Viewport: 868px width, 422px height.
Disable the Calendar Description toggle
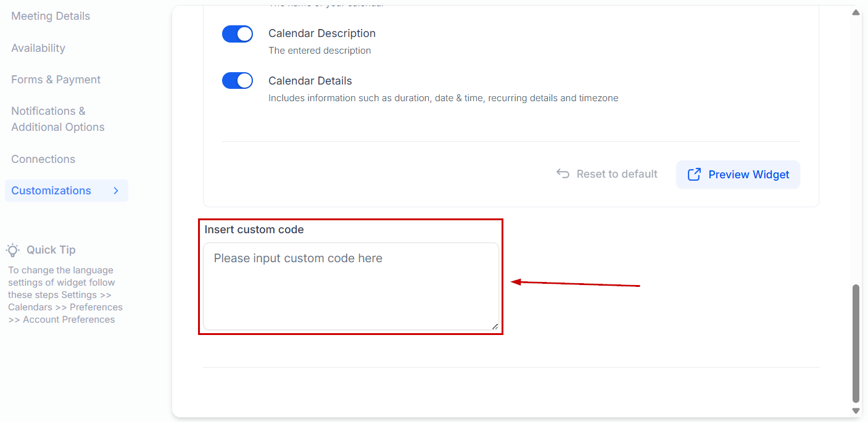238,34
